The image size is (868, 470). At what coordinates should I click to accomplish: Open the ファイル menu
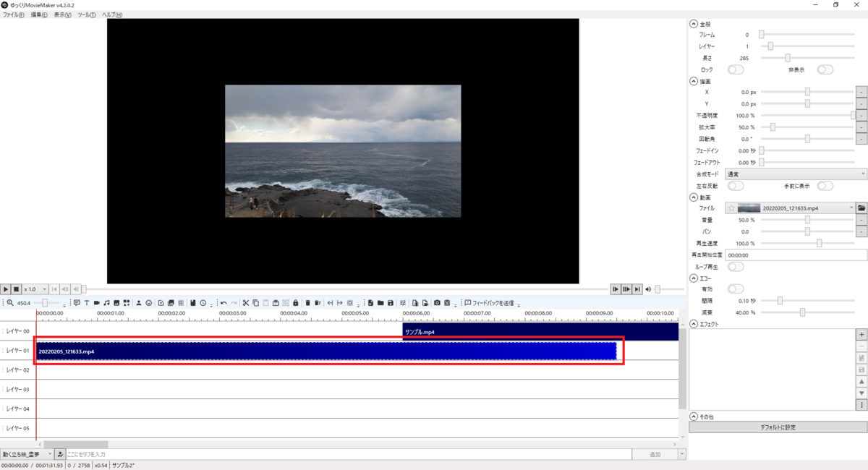click(x=13, y=15)
